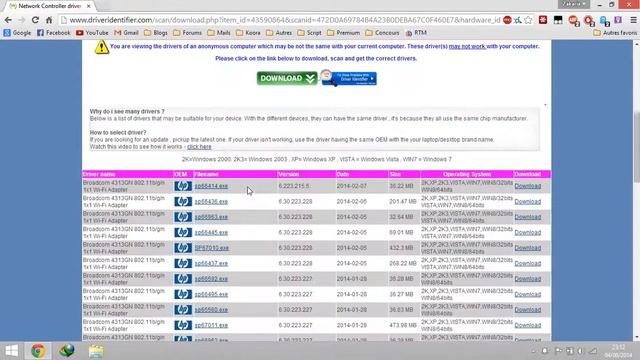Reload the page with refresh icon
This screenshot has height=360, width=640.
(35, 20)
